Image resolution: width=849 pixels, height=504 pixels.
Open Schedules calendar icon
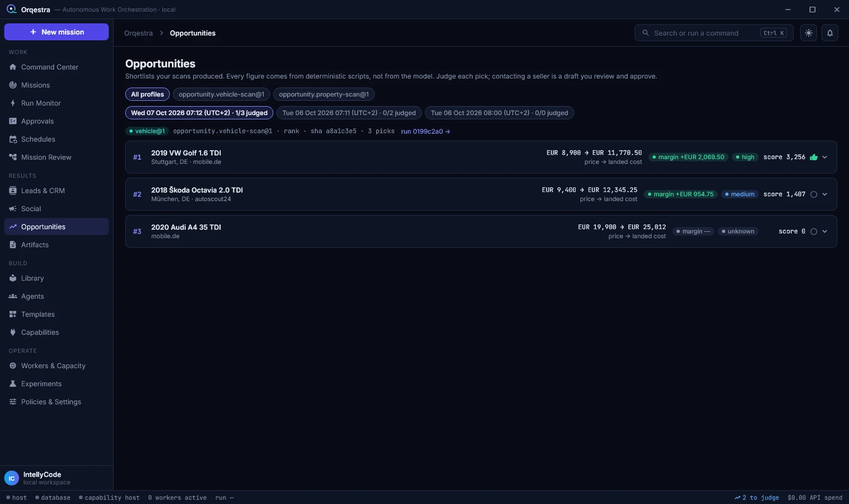pos(13,139)
